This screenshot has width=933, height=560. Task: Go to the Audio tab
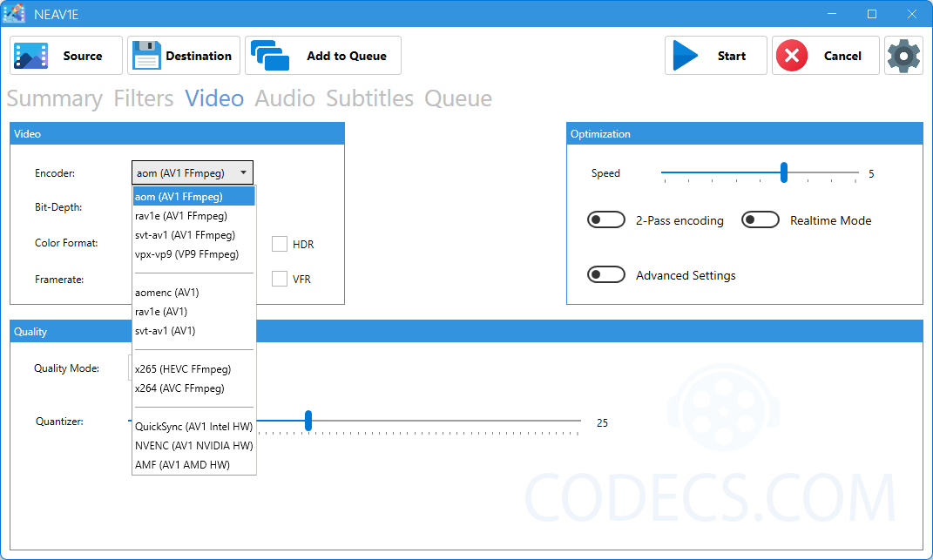point(285,98)
